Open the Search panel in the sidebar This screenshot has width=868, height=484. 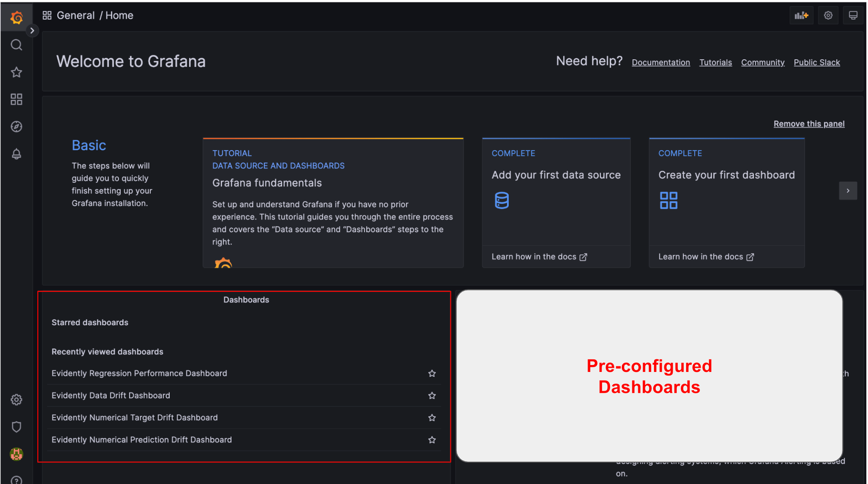[x=16, y=45]
